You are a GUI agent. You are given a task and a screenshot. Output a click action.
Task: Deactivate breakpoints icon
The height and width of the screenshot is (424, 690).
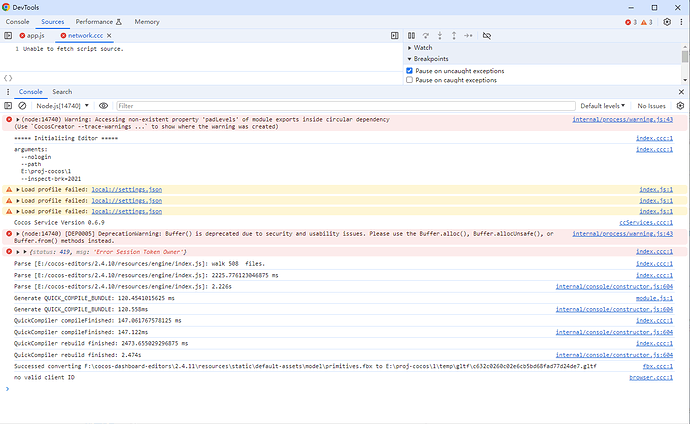(x=487, y=35)
